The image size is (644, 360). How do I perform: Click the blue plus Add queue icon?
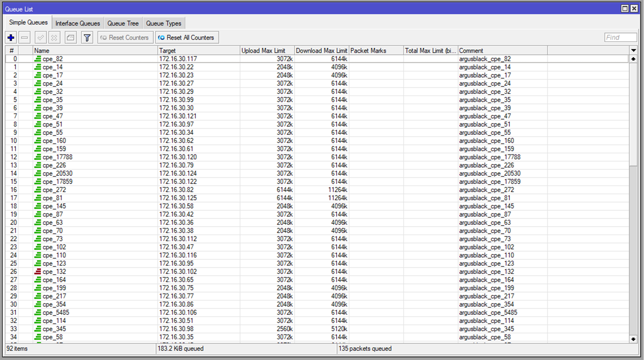click(x=11, y=38)
